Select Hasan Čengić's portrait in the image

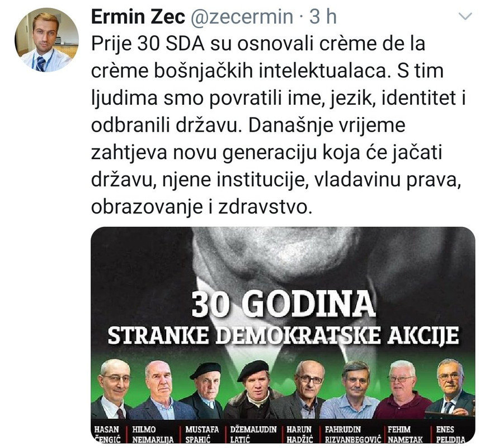[112, 389]
